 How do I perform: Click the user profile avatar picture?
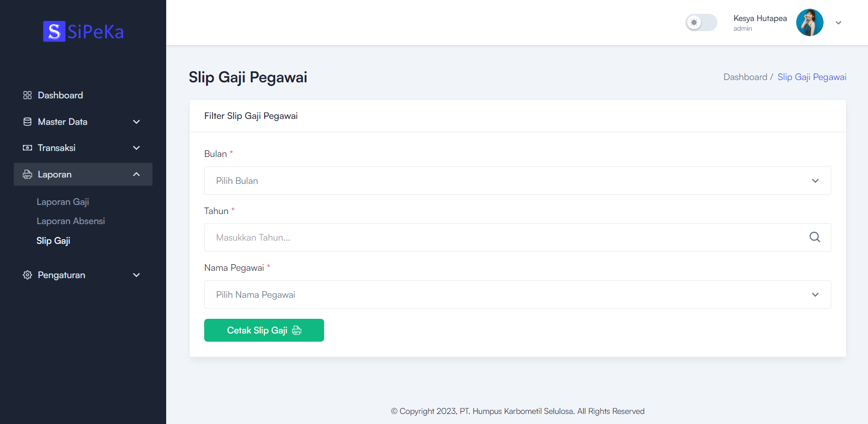(x=809, y=22)
